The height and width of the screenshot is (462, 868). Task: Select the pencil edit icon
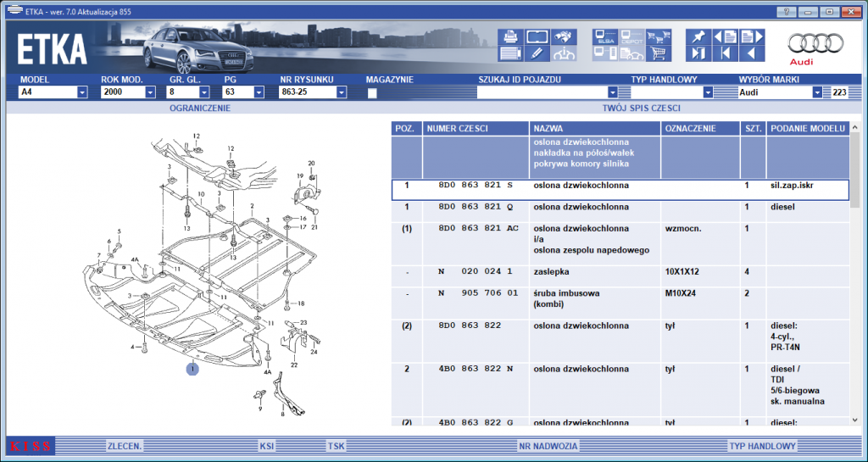(537, 53)
